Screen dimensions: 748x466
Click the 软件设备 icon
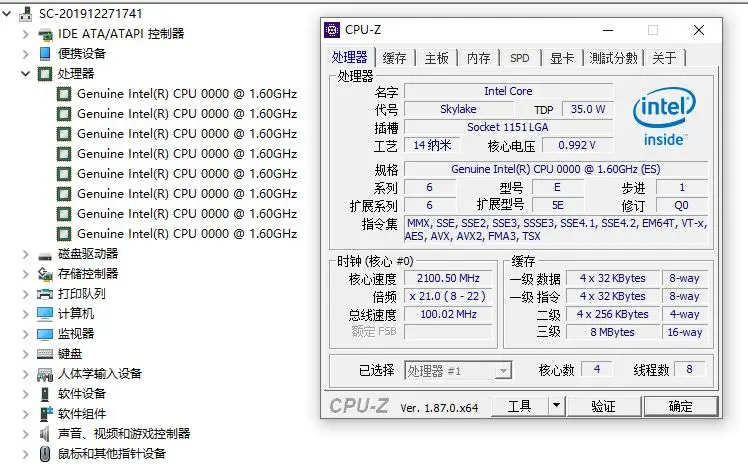pos(45,394)
